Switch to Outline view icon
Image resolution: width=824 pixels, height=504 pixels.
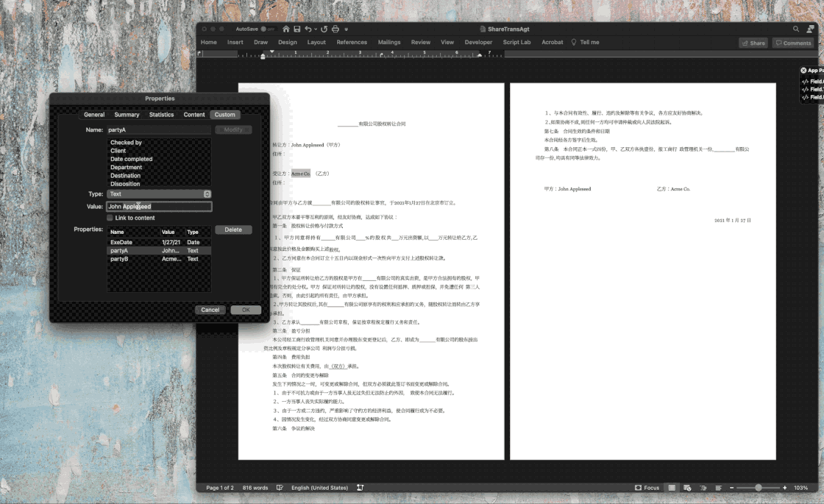click(x=703, y=488)
